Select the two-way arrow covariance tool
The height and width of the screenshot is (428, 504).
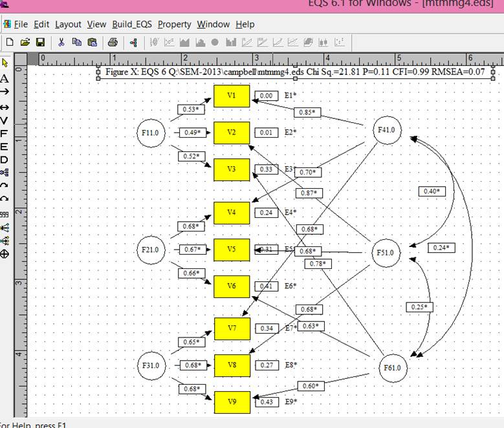pyautogui.click(x=5, y=107)
